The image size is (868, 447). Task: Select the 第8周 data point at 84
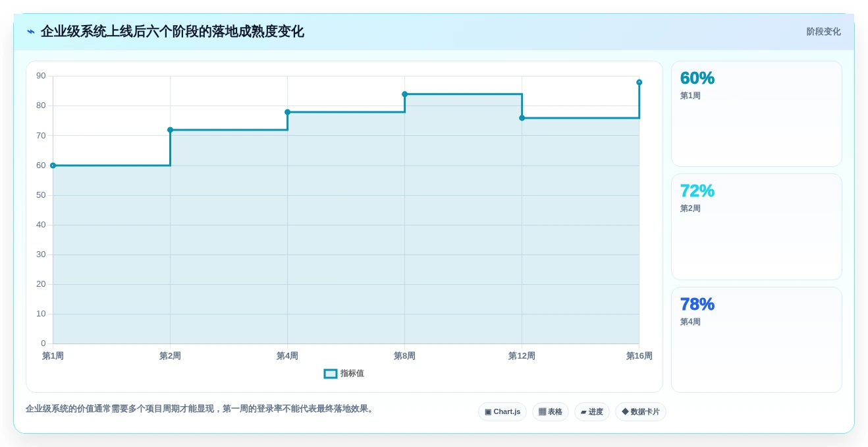tap(404, 94)
